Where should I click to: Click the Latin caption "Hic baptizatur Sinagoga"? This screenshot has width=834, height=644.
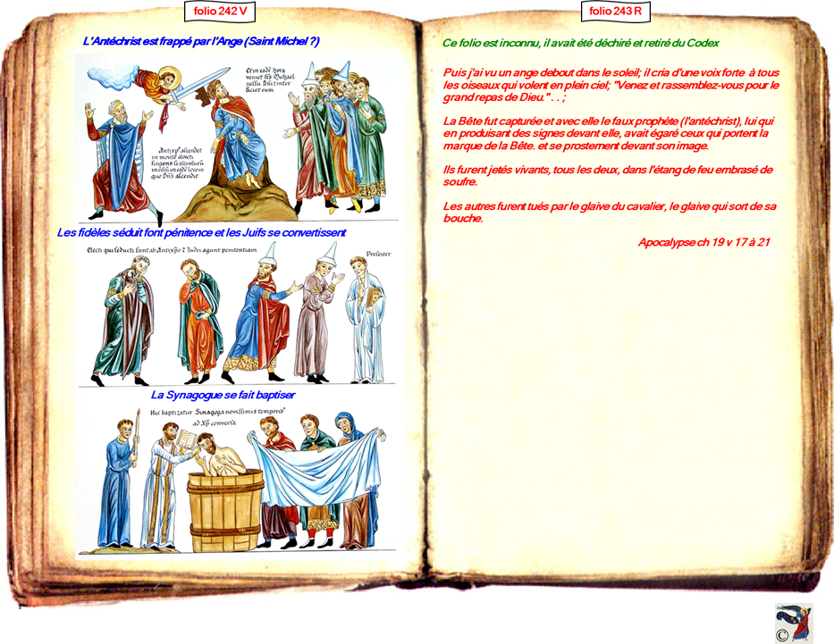218,416
